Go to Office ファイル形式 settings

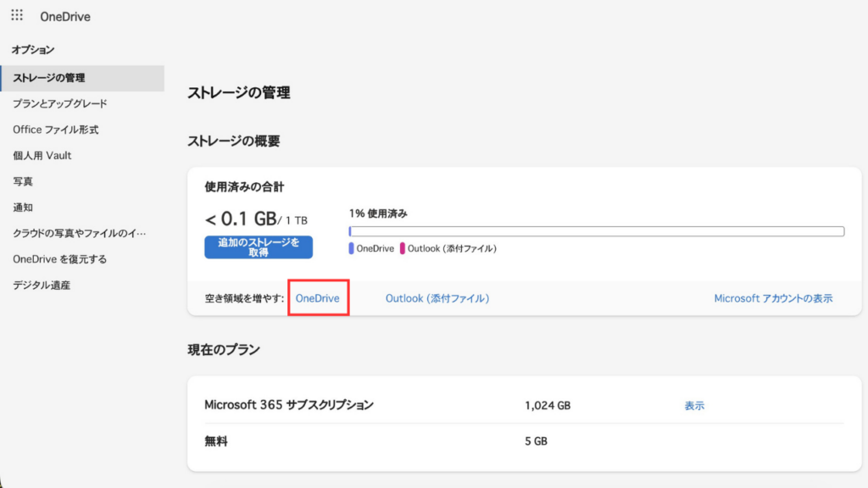coord(56,130)
